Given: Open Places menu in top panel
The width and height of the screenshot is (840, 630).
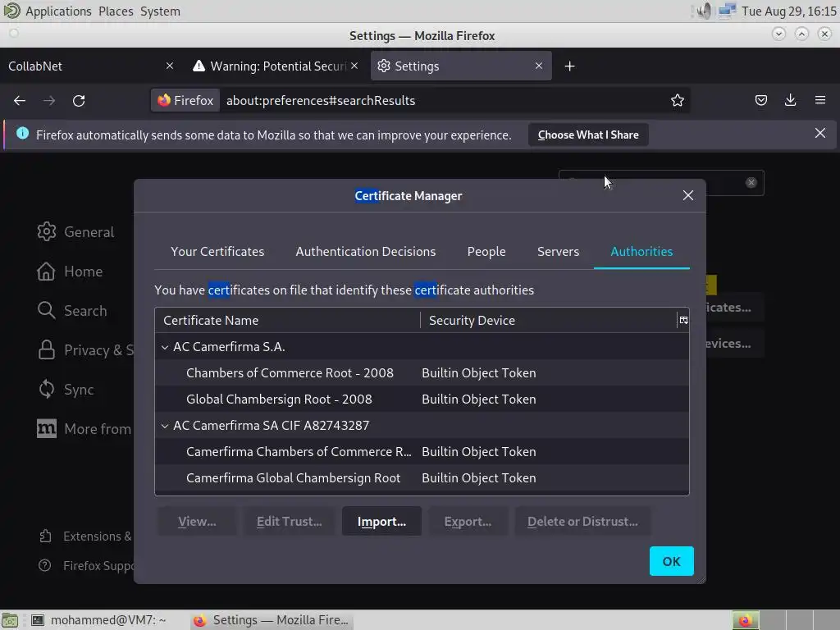Looking at the screenshot, I should [116, 11].
